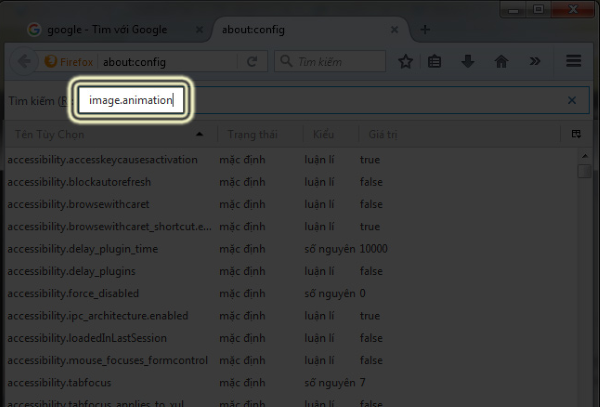Click the home icon in toolbar

pyautogui.click(x=500, y=62)
